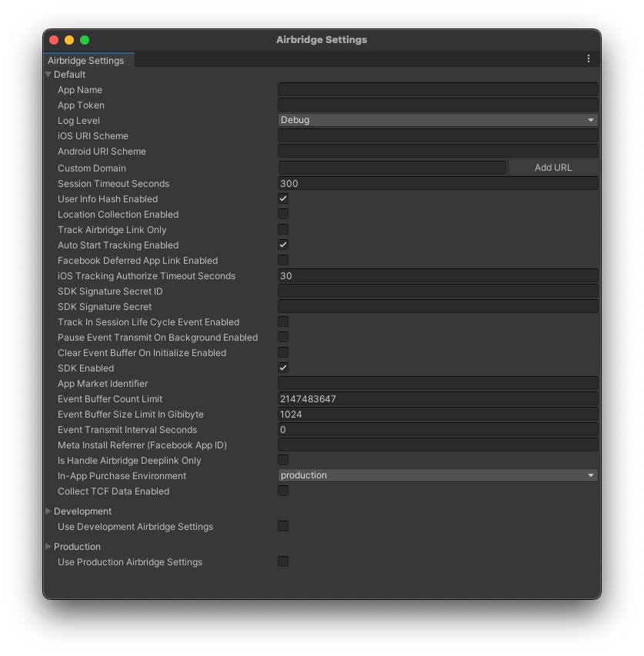Click the Add URL button
Screen dimensions: 644x656
[552, 168]
